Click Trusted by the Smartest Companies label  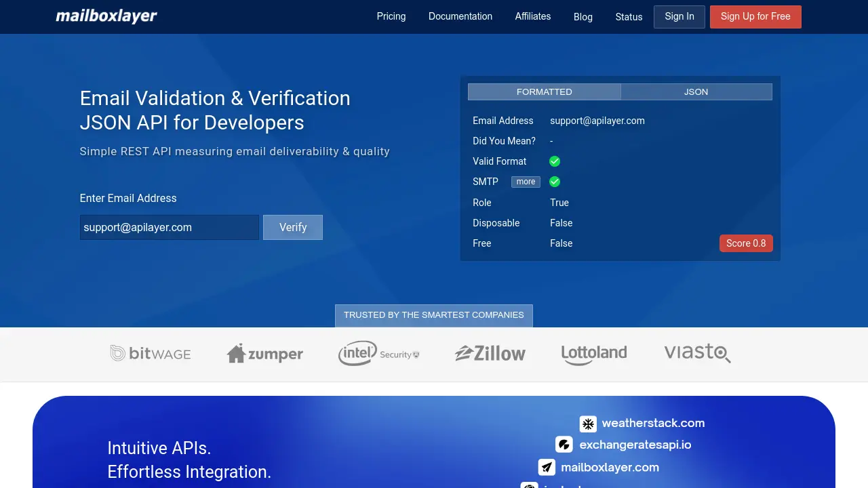(x=434, y=315)
